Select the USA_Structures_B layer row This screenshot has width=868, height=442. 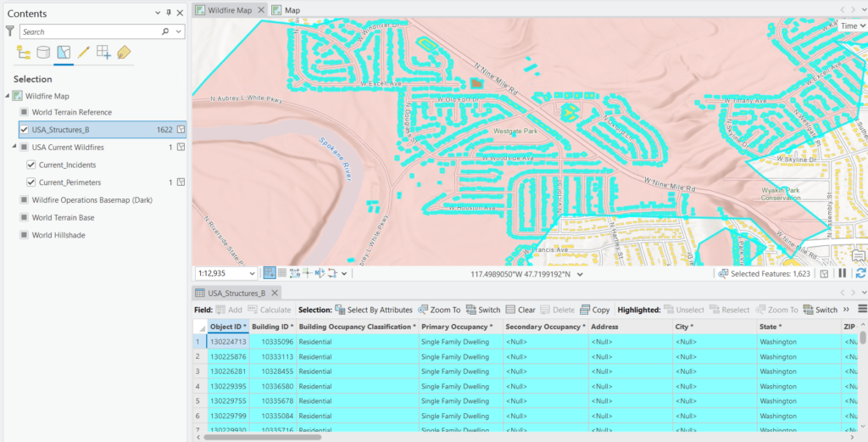pos(103,130)
